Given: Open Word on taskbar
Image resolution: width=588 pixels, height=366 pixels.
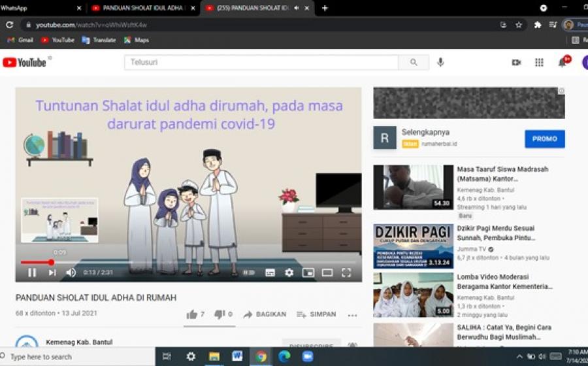Looking at the screenshot, I should (x=237, y=356).
